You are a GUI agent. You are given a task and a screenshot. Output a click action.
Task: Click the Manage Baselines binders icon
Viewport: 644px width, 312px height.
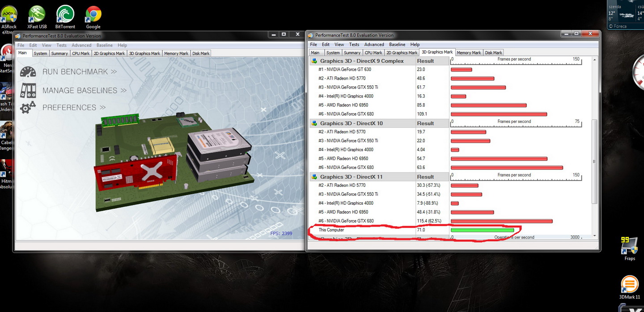tap(28, 90)
